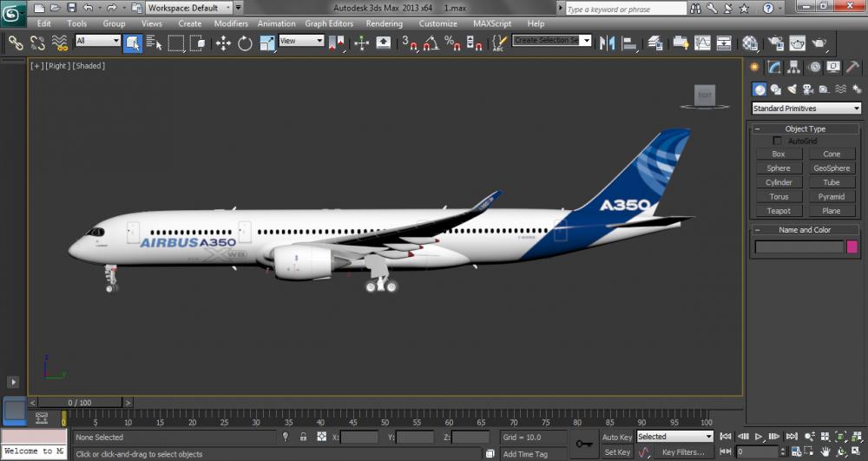Image resolution: width=868 pixels, height=461 pixels.
Task: Select the Select and Scale tool
Action: tap(266, 43)
